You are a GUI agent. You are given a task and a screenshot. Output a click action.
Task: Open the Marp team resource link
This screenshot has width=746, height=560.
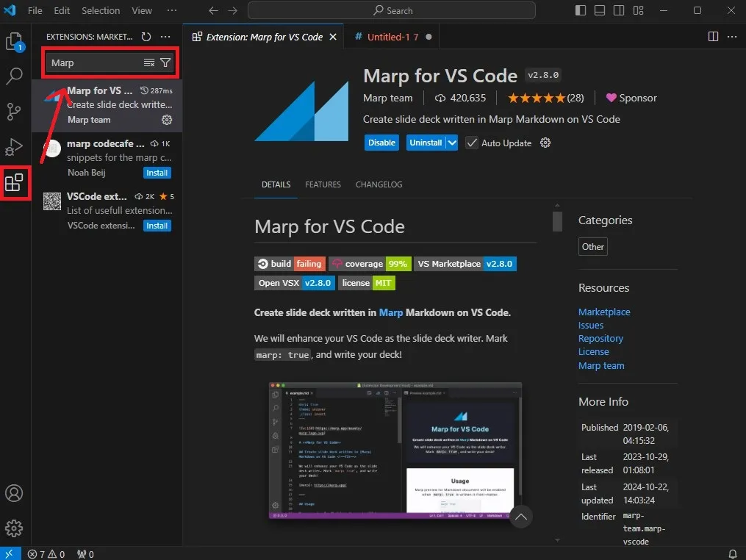601,366
